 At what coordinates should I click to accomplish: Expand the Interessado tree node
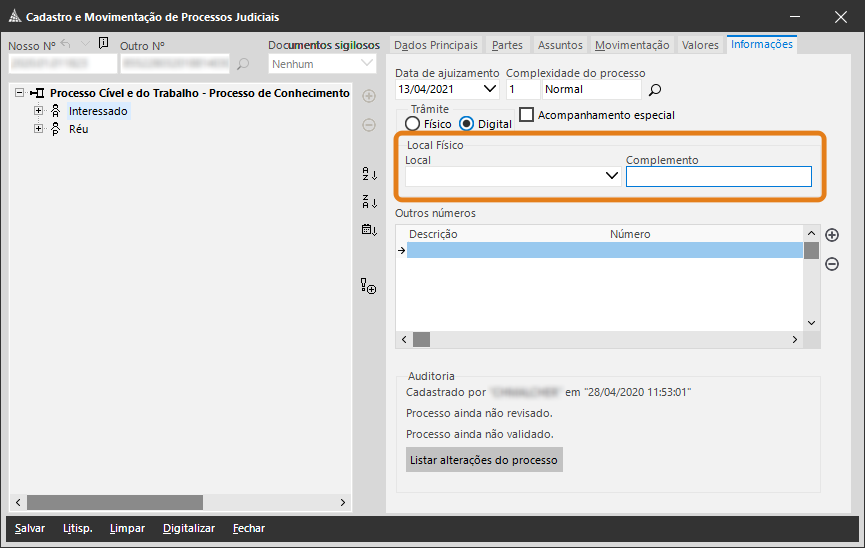[x=39, y=111]
